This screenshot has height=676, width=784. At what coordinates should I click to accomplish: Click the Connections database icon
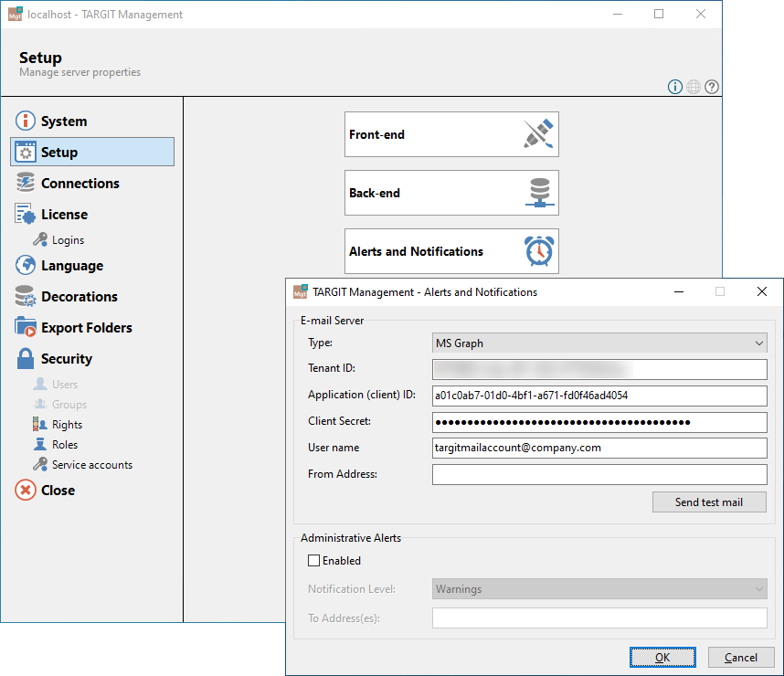[25, 183]
